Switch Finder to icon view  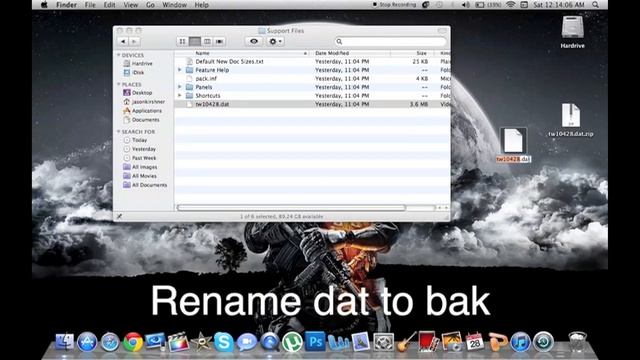[x=182, y=41]
